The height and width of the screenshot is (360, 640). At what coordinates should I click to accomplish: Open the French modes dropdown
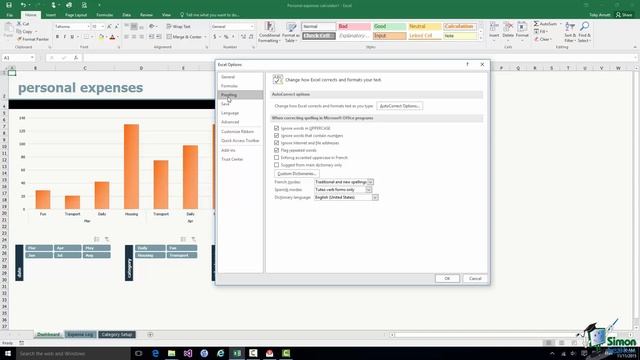[370, 182]
